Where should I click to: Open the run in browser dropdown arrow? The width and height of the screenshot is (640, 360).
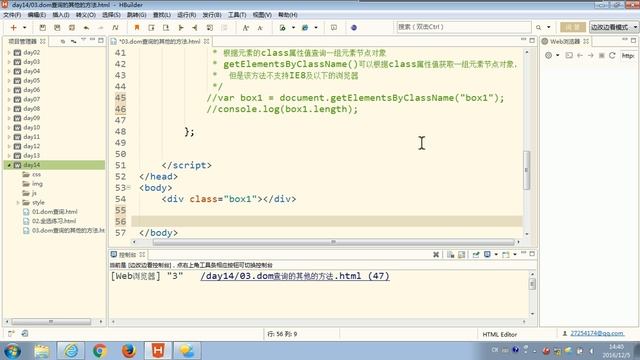point(293,27)
